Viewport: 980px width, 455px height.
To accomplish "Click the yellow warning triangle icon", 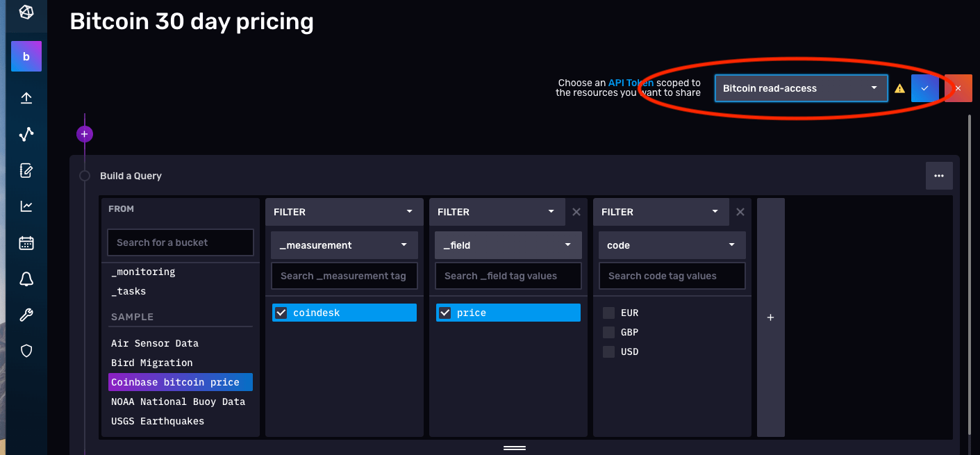I will click(x=899, y=88).
